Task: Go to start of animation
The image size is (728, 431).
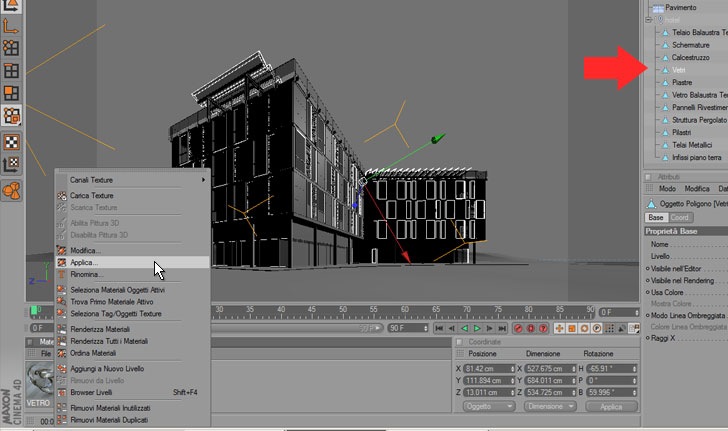Action: (x=439, y=328)
